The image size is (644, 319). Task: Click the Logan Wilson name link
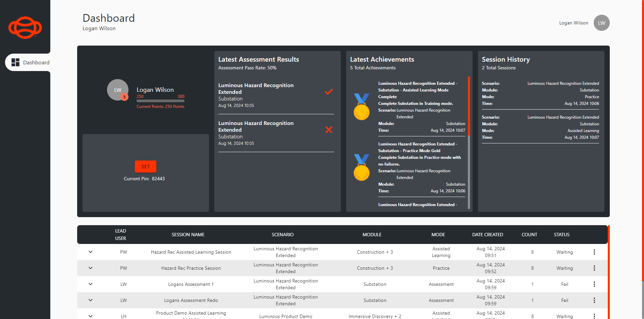tap(574, 23)
